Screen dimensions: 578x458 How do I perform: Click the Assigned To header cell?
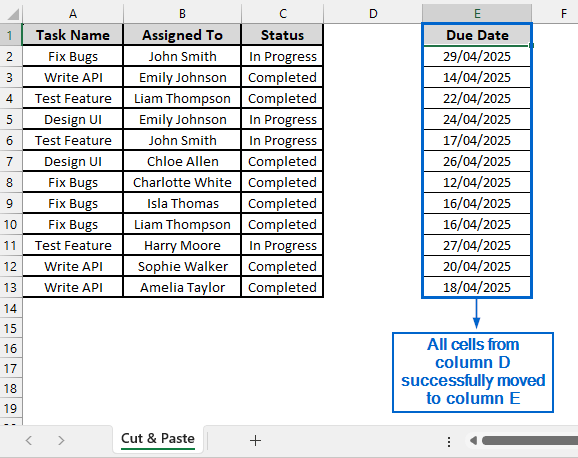click(x=182, y=35)
